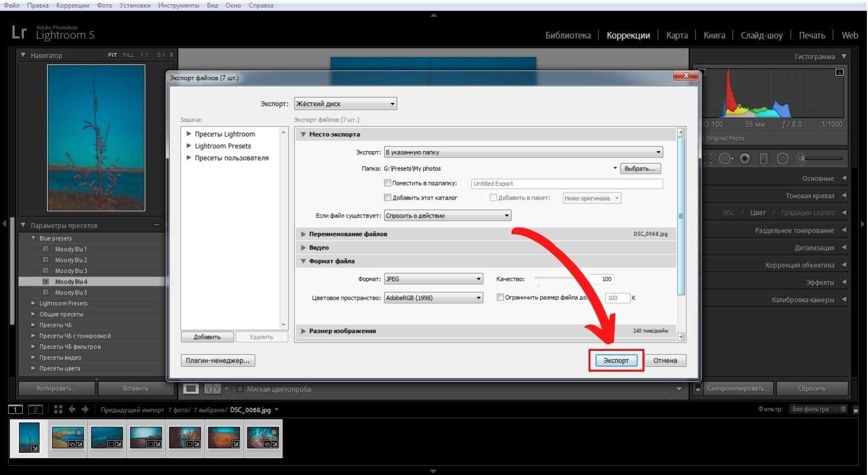868x475 pixels.
Task: Open grid view icon in filmstrip bar
Action: tap(58, 409)
